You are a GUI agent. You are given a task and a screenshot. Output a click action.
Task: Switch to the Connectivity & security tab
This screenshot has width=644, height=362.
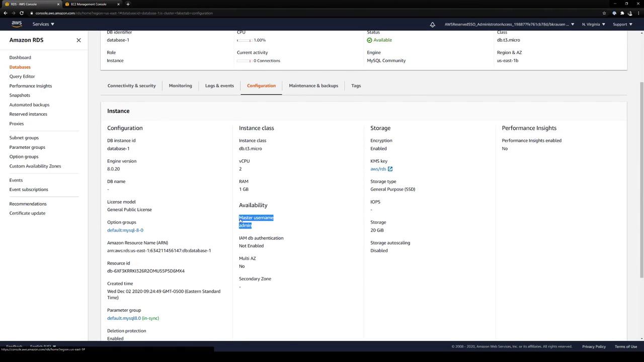(131, 85)
